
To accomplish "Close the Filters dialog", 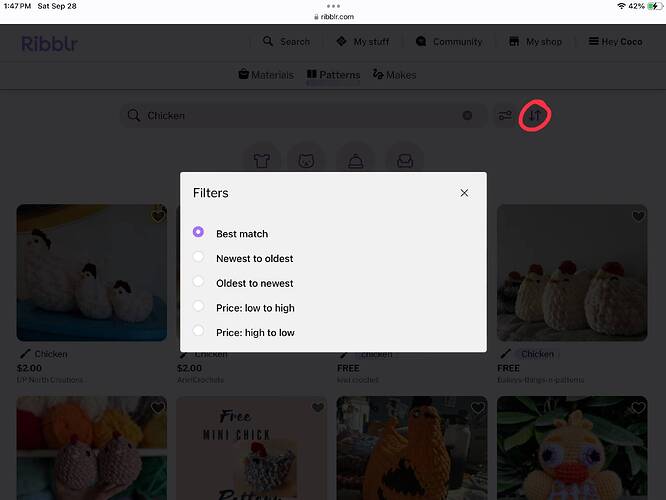I will (464, 193).
